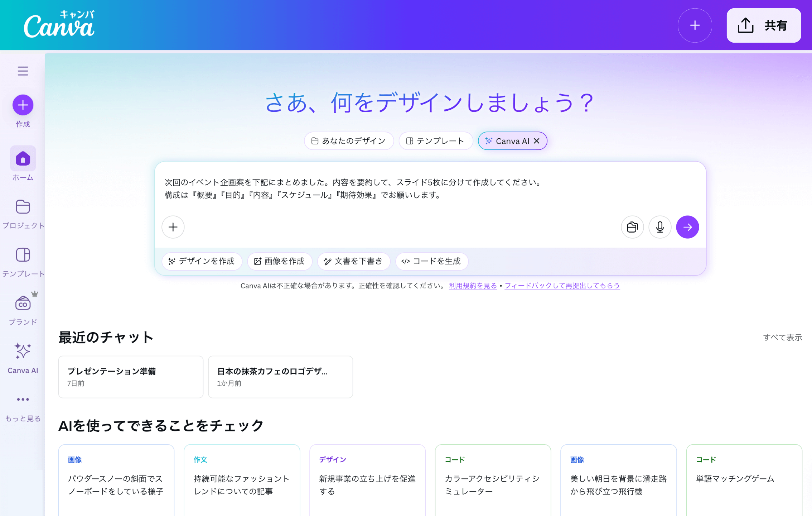Click the 1か月前 timestamp
The width and height of the screenshot is (812, 516).
tap(229, 383)
